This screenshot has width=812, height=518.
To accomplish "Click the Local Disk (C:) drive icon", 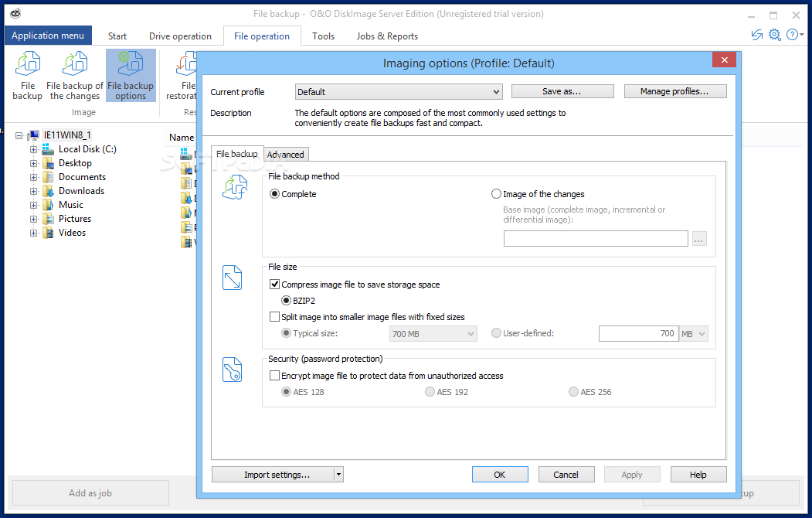I will pyautogui.click(x=48, y=149).
